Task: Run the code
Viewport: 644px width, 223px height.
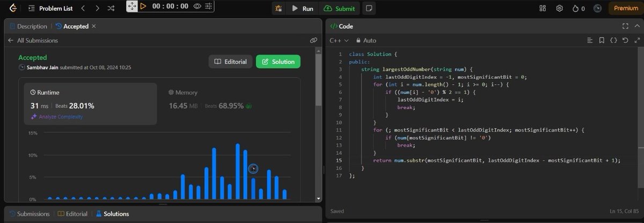Action: pyautogui.click(x=303, y=9)
